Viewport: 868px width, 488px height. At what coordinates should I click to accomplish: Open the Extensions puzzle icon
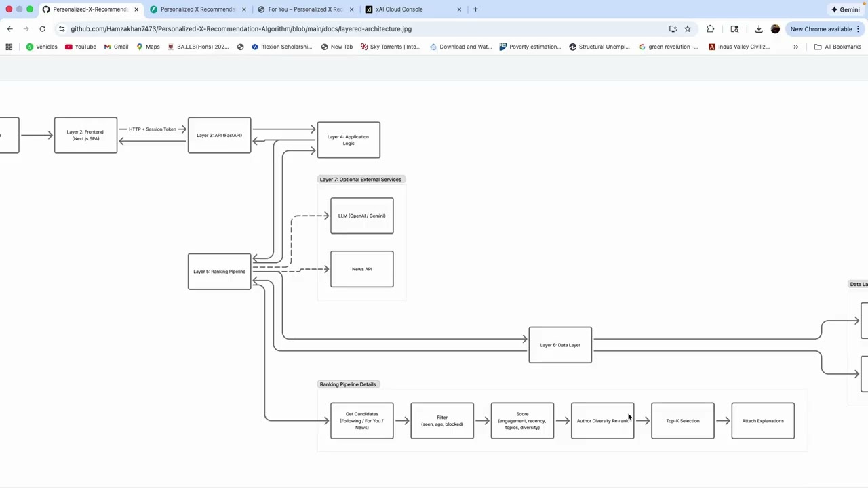point(710,29)
